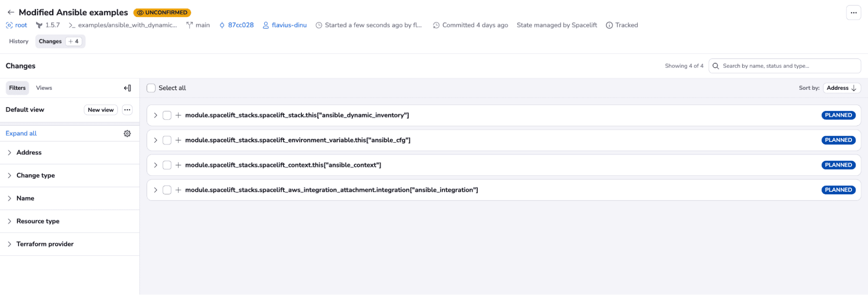The width and height of the screenshot is (868, 295).
Task: Click the "Default view" label
Action: 25,110
